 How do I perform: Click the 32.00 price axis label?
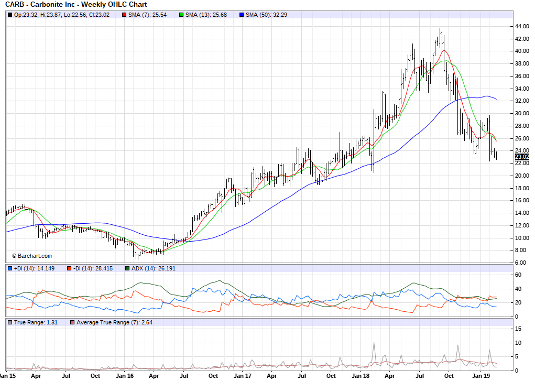pos(522,101)
